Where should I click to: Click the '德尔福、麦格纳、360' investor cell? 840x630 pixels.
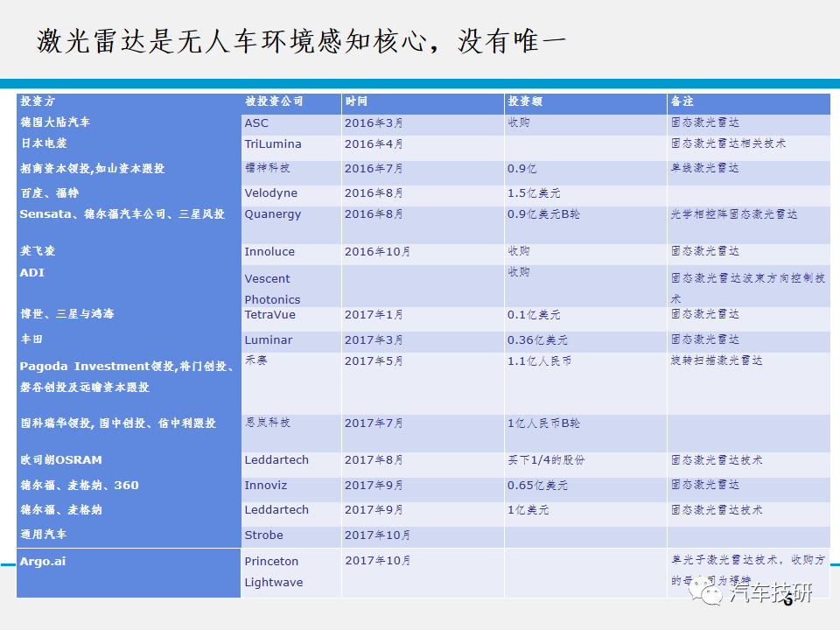pyautogui.click(x=129, y=489)
